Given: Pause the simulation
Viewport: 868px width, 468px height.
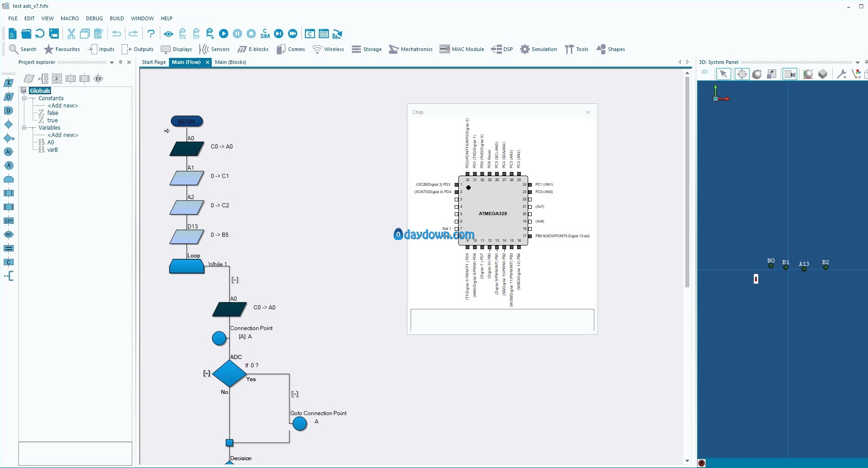Looking at the screenshot, I should click(237, 34).
